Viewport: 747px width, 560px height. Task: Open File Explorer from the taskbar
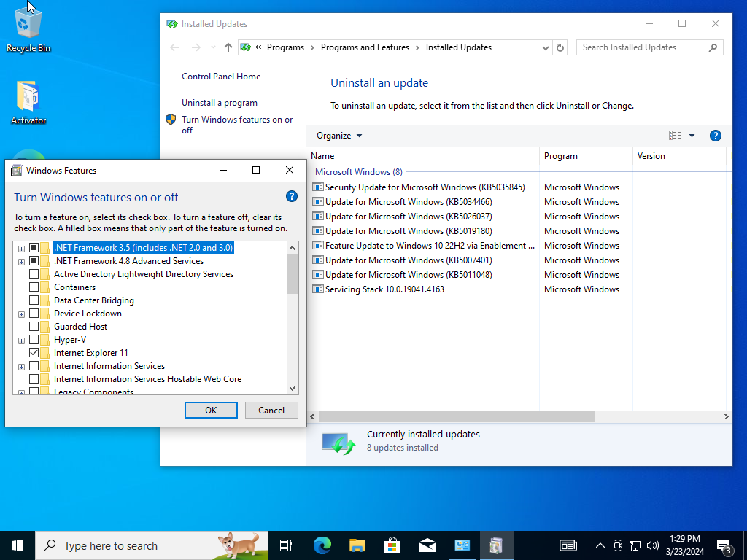[x=357, y=545]
